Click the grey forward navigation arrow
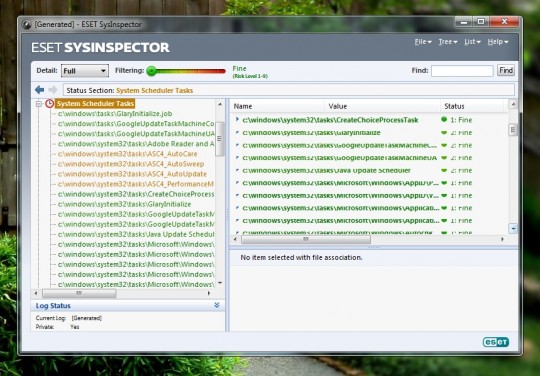This screenshot has height=376, width=540. click(53, 90)
